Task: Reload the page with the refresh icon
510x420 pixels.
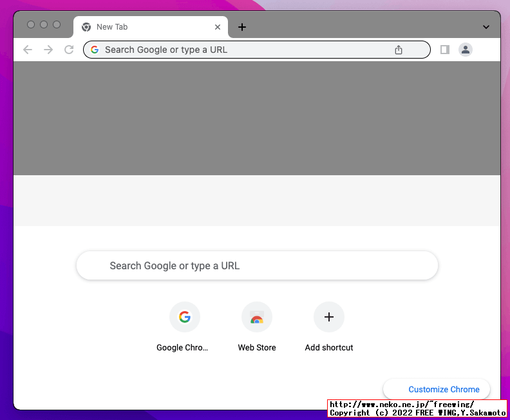Action: [x=69, y=50]
